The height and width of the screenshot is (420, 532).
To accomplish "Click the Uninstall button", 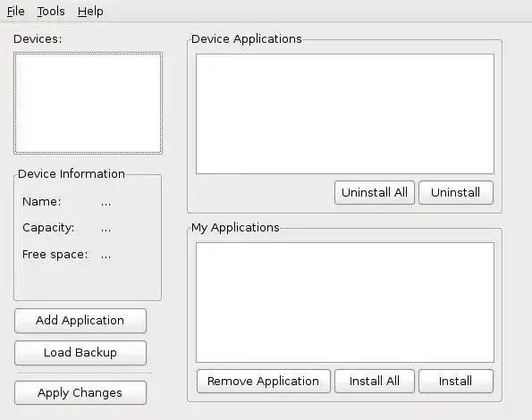I will 456,192.
